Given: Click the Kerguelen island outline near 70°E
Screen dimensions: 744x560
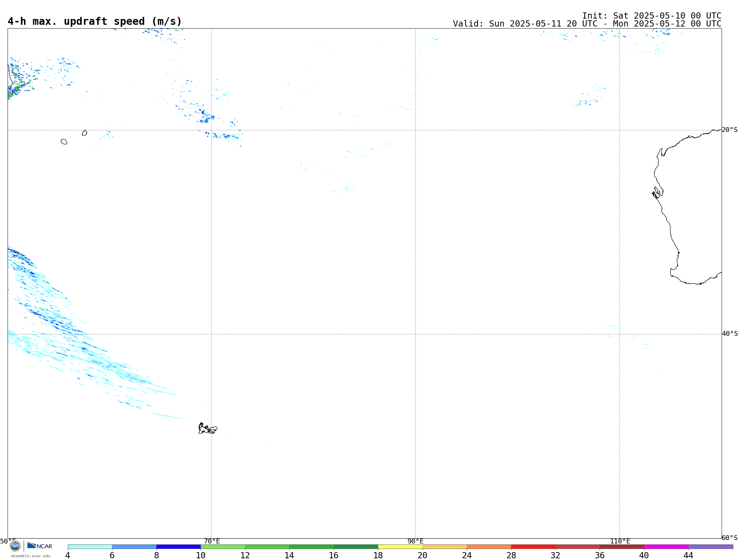Looking at the screenshot, I should click(208, 428).
